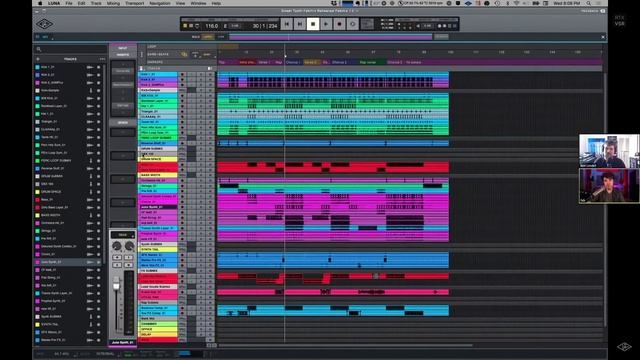The width and height of the screenshot is (640, 360).
Task: Click the highlighted Stop transport button
Action: pos(313,24)
